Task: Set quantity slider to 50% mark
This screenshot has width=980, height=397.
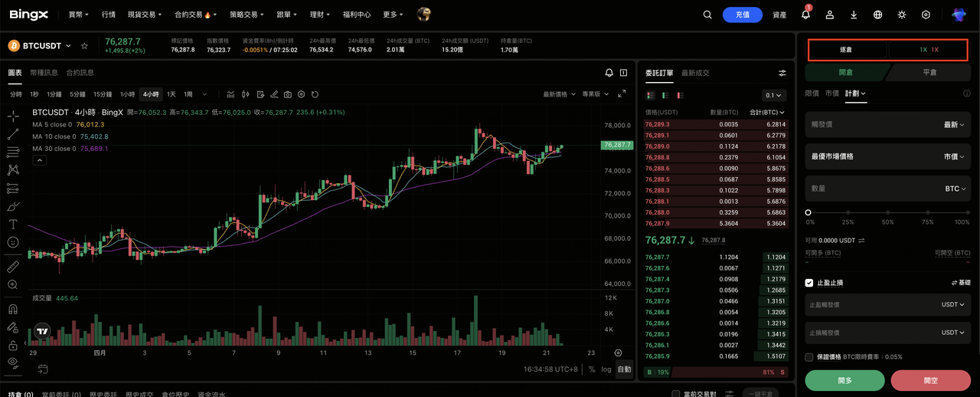Action: [x=887, y=212]
